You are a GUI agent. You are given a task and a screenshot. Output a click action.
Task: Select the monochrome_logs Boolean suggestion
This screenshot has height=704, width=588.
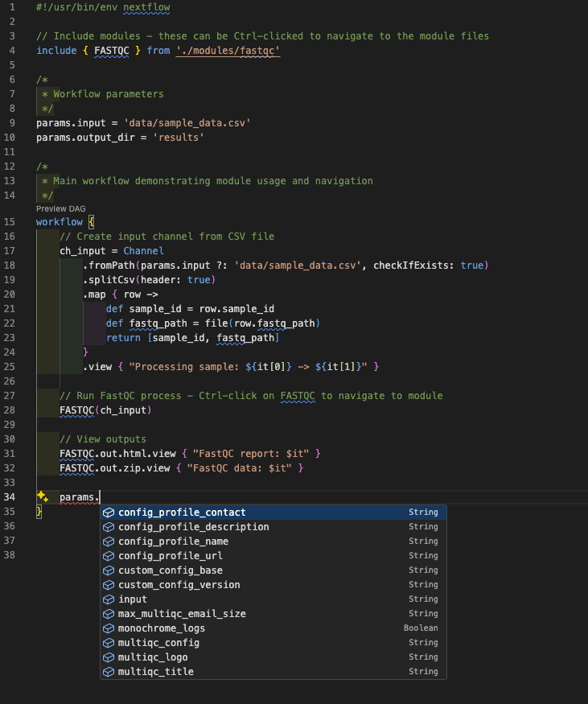pos(273,628)
